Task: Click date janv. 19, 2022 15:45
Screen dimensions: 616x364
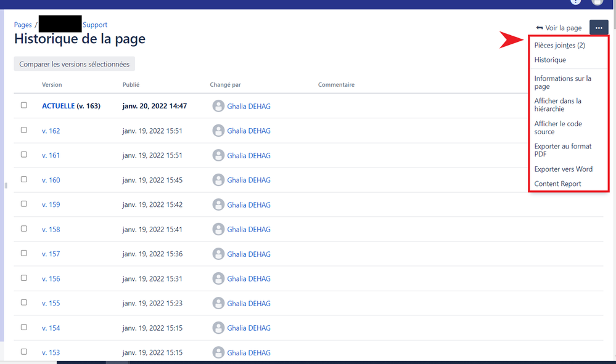Action: click(152, 180)
